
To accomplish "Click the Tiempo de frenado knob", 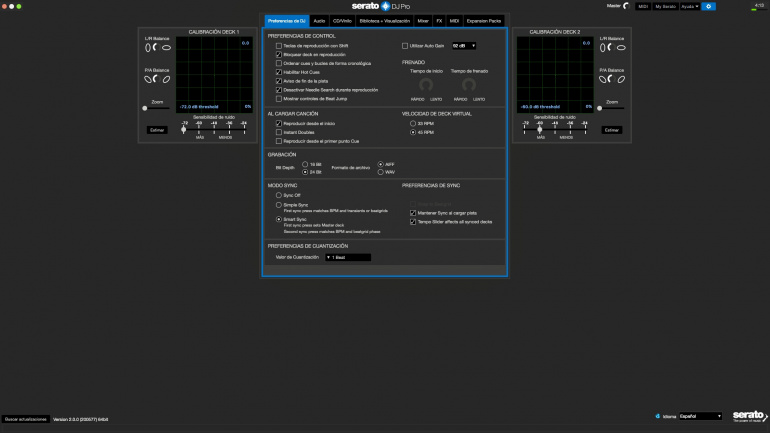I will coord(469,85).
